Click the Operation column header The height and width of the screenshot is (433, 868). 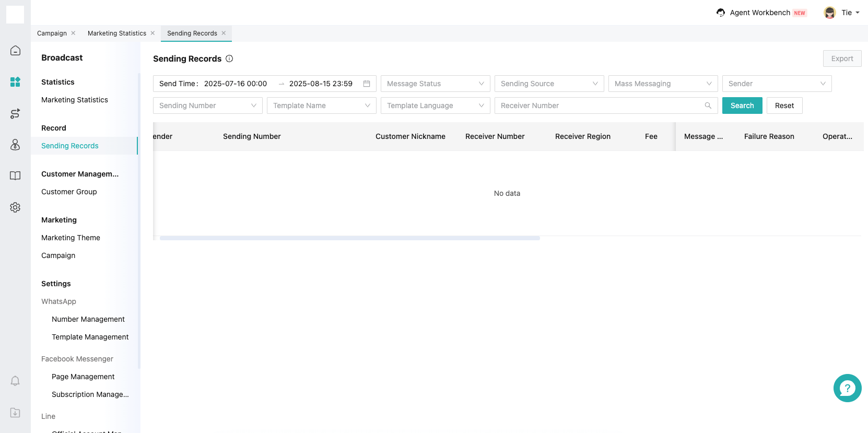[837, 136]
